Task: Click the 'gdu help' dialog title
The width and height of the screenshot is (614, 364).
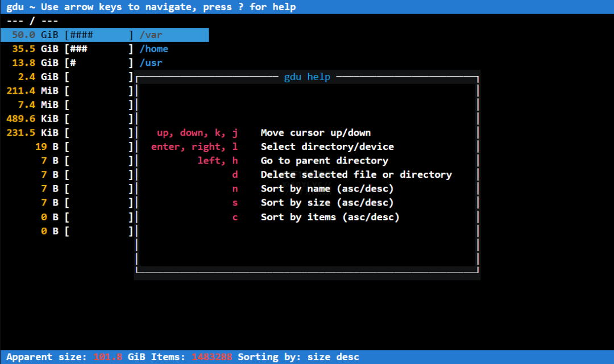Action: (307, 77)
